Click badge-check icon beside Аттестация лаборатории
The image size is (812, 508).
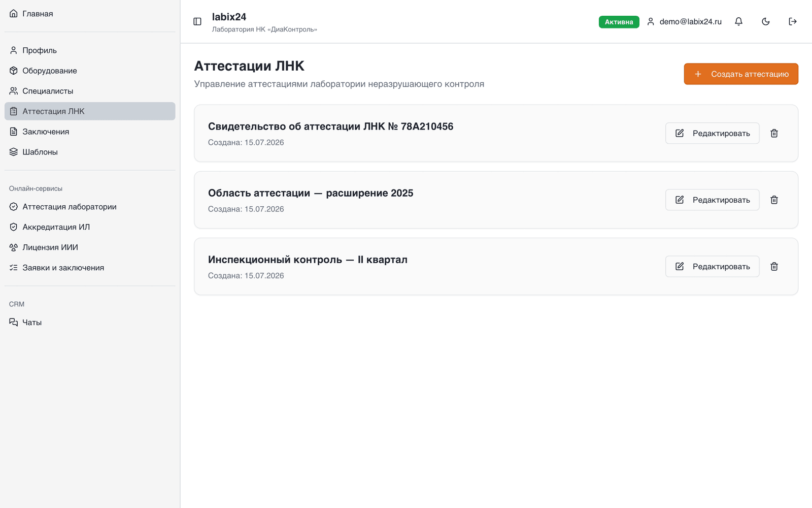click(x=14, y=207)
